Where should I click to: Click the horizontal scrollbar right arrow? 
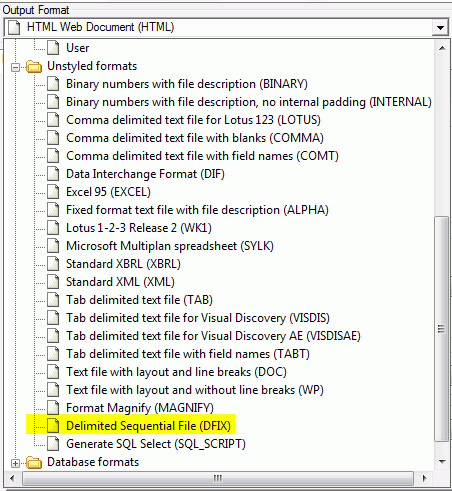pyautogui.click(x=424, y=479)
